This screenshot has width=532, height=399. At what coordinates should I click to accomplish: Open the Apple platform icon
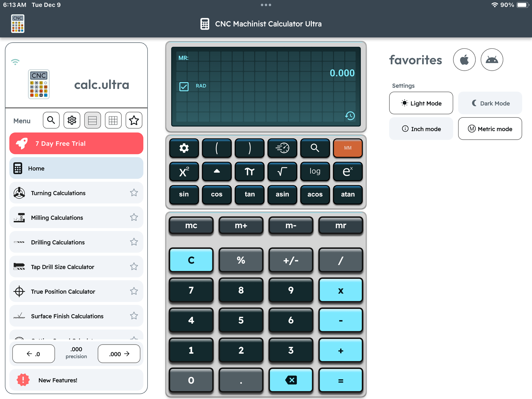tap(464, 60)
